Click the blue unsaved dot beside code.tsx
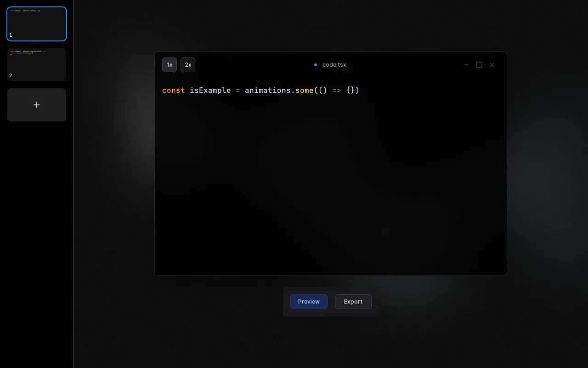Screen dimensions: 588x368 [316, 65]
